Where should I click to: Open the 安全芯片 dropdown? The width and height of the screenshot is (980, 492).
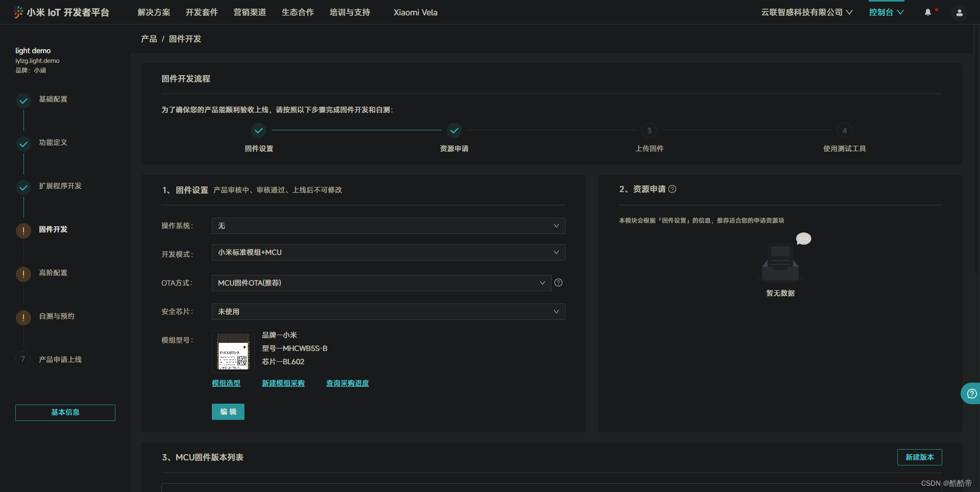[x=388, y=312]
